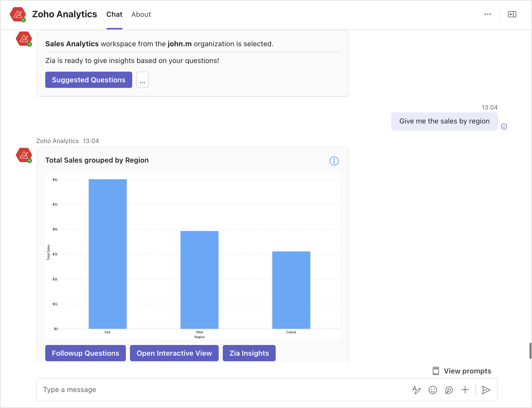Focus the Type a message field
Viewport: 532px width, 408px height.
click(224, 390)
